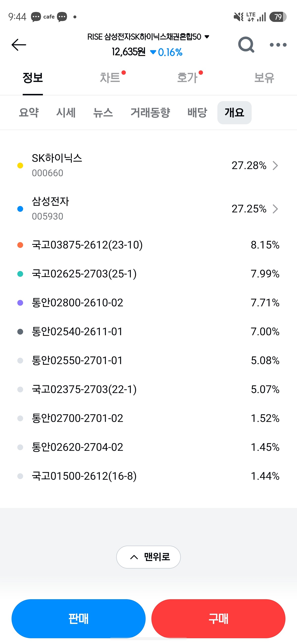Viewport: 297px width, 644px height.
Task: Select the 배당 sub-tab
Action: click(197, 112)
